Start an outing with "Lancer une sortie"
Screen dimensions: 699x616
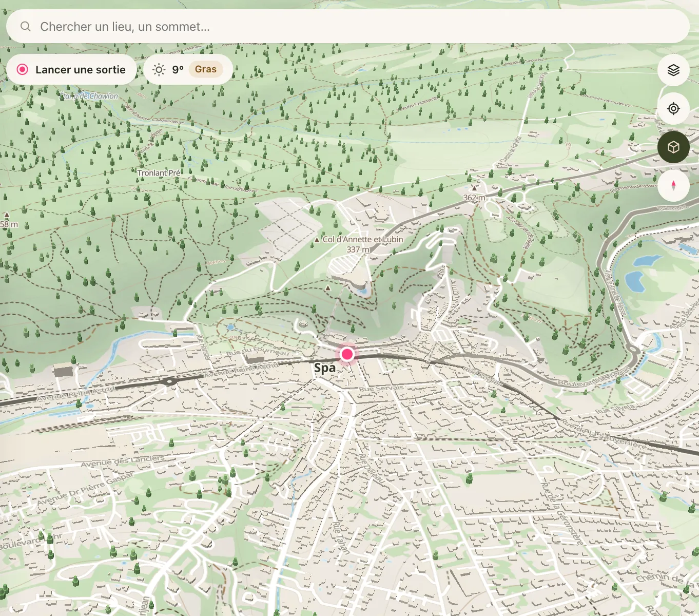pyautogui.click(x=72, y=69)
